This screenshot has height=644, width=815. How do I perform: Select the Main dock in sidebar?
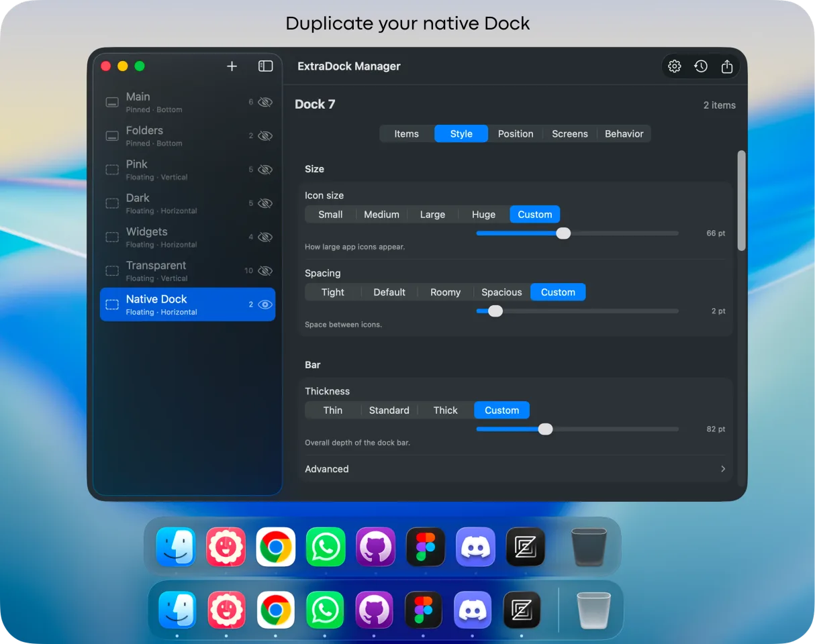pyautogui.click(x=187, y=102)
